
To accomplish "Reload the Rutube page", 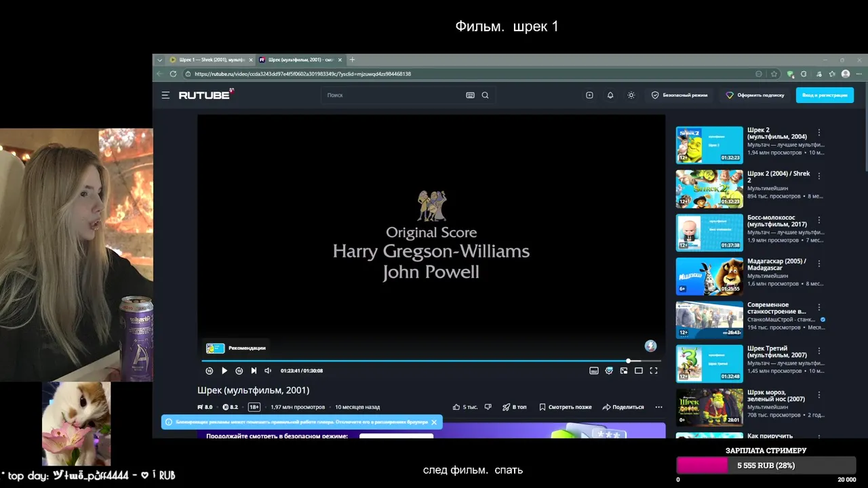I will tap(173, 74).
